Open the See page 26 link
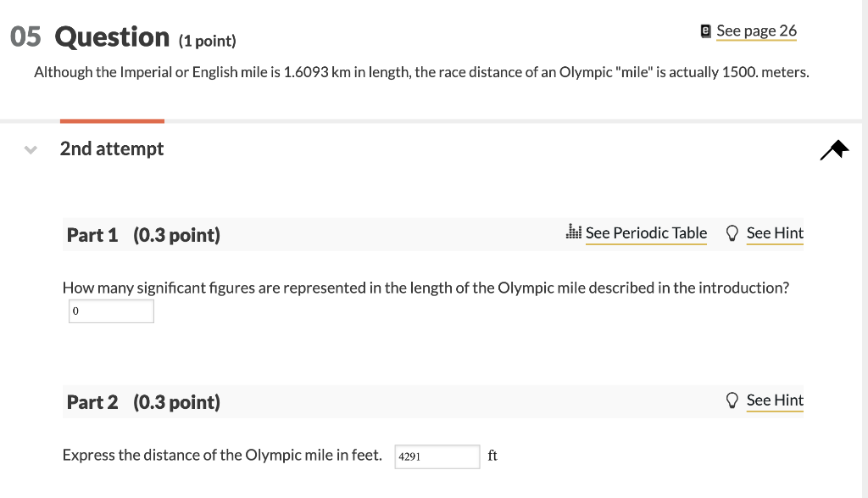Image resolution: width=868 pixels, height=498 pixels. pos(756,31)
